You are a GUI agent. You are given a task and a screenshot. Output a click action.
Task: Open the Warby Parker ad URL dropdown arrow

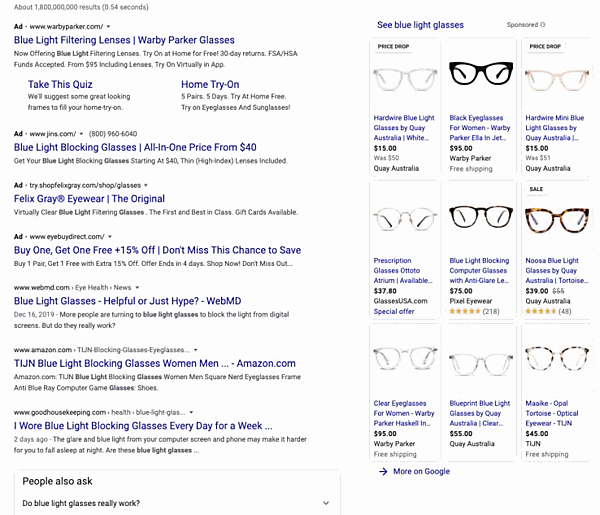(108, 26)
